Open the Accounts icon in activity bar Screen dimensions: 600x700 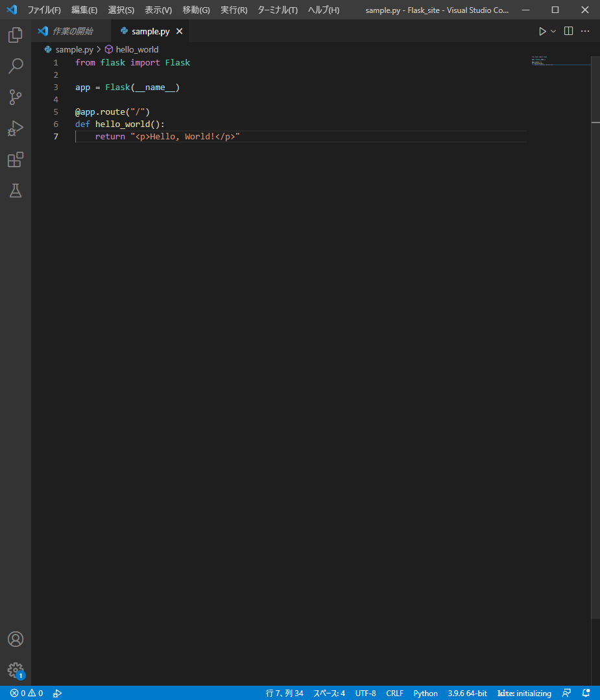(x=16, y=639)
